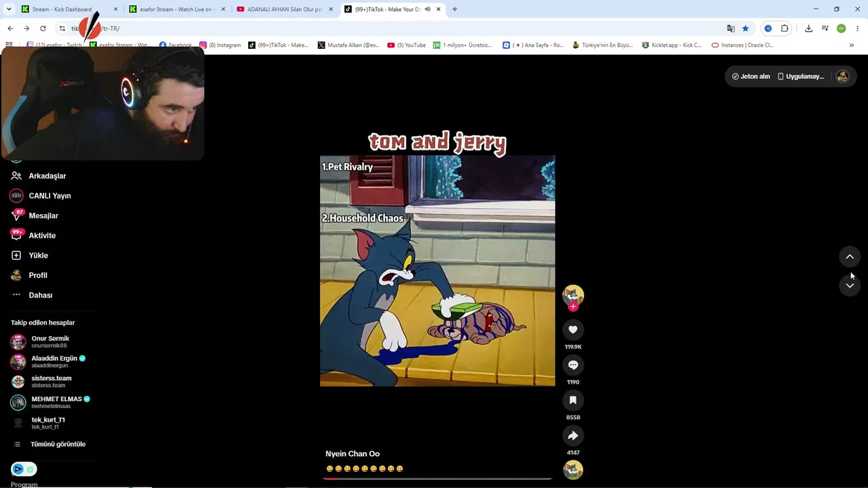Image resolution: width=868 pixels, height=488 pixels.
Task: Mute the TikTok tab via its speaker icon
Action: [x=428, y=9]
